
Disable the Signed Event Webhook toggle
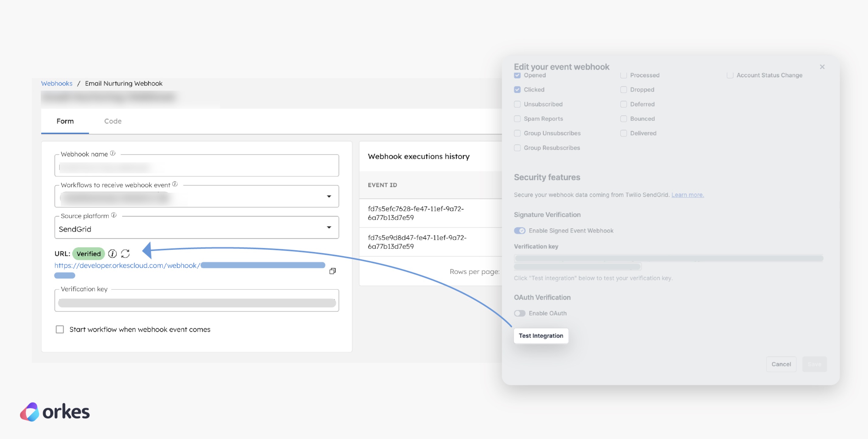click(520, 231)
